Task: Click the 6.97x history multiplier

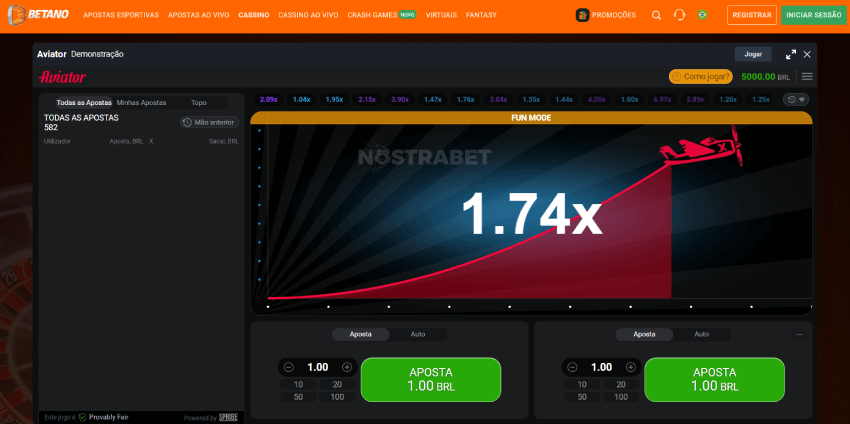Action: [x=662, y=100]
